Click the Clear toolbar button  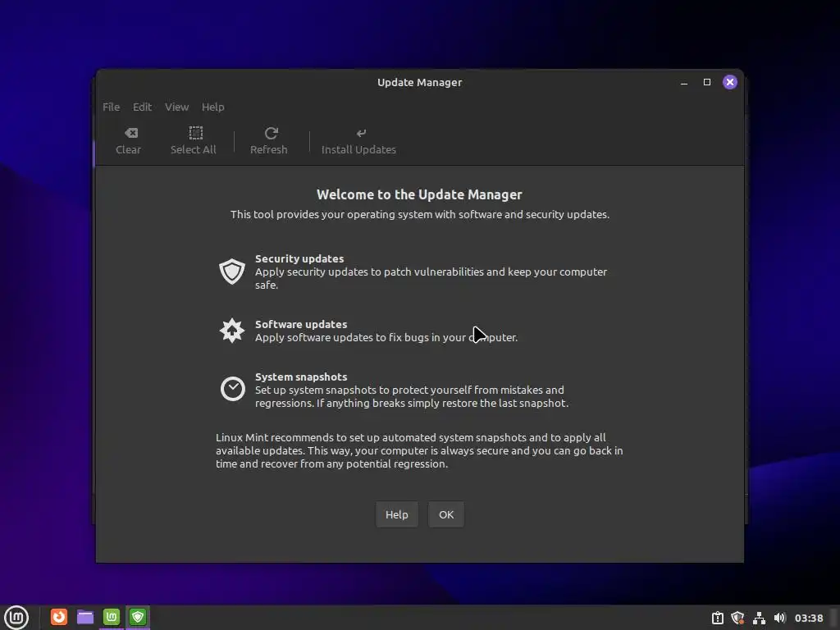click(129, 141)
